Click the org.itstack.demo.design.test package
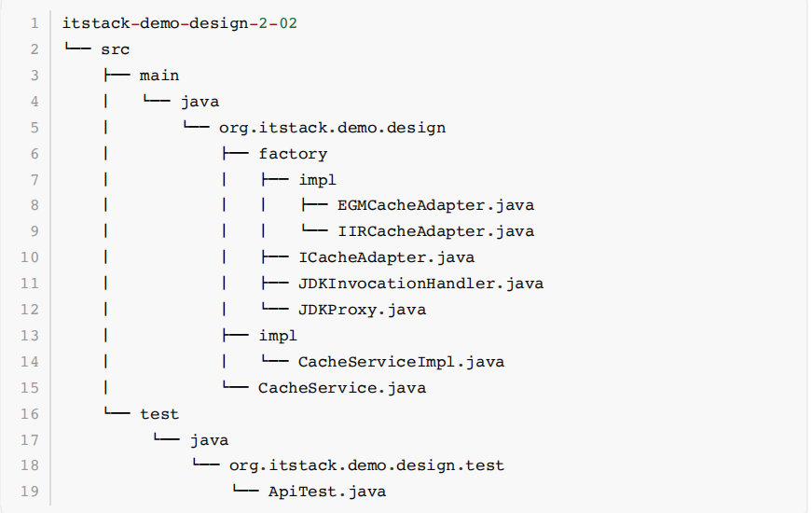Viewport: 812px width, 513px height. (x=366, y=465)
